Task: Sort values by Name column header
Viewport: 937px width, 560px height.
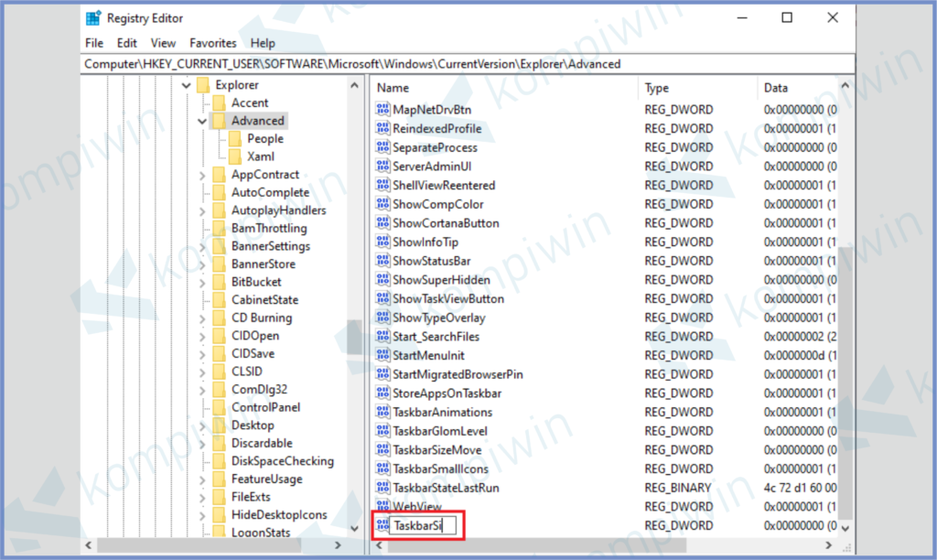Action: point(503,88)
